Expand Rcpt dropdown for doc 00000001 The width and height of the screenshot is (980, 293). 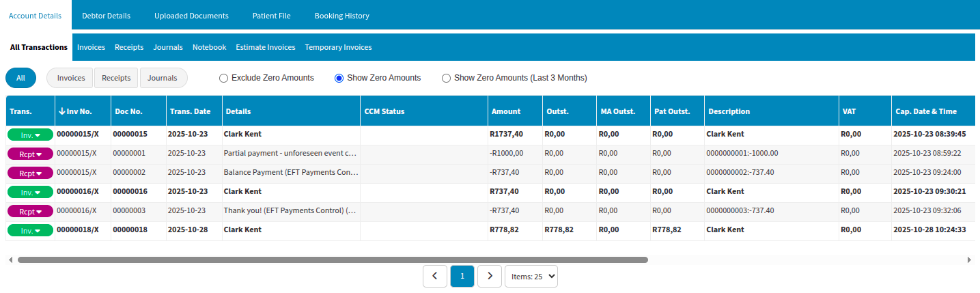(30, 154)
